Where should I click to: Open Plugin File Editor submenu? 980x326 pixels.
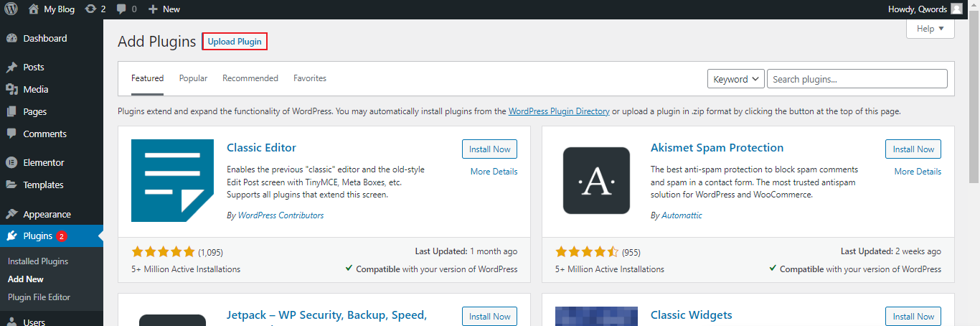click(x=39, y=297)
